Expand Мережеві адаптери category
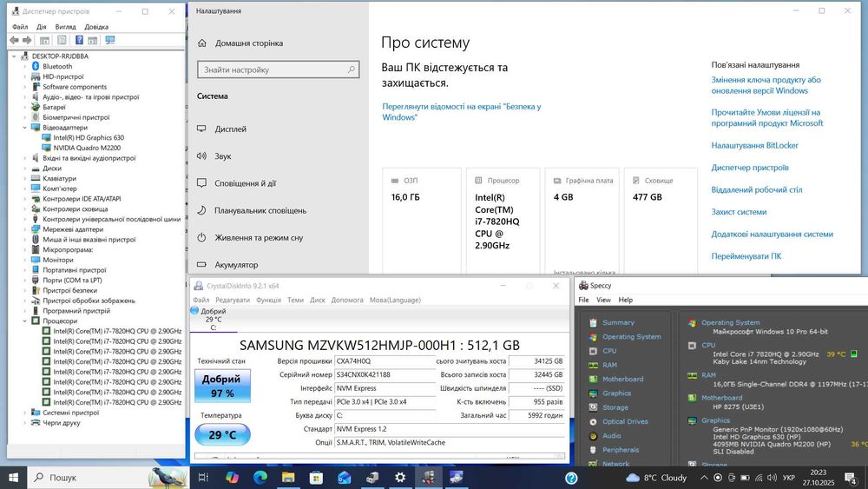 pos(25,229)
